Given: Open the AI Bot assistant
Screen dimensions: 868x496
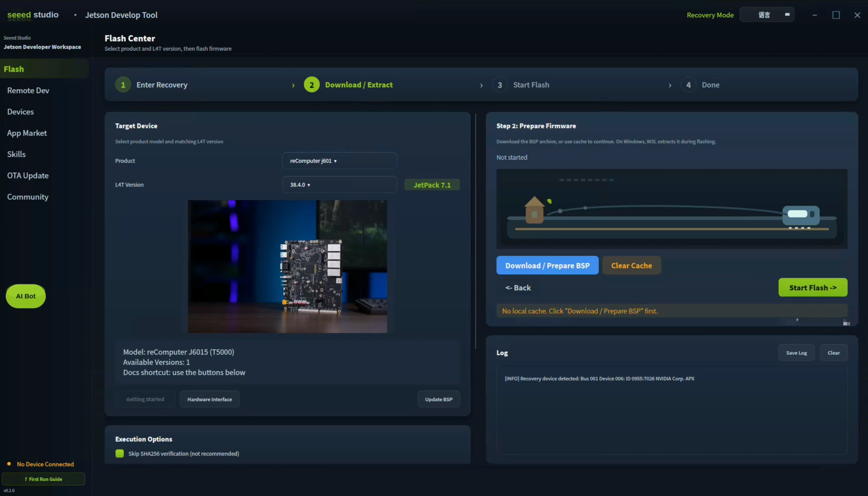Looking at the screenshot, I should coord(26,296).
